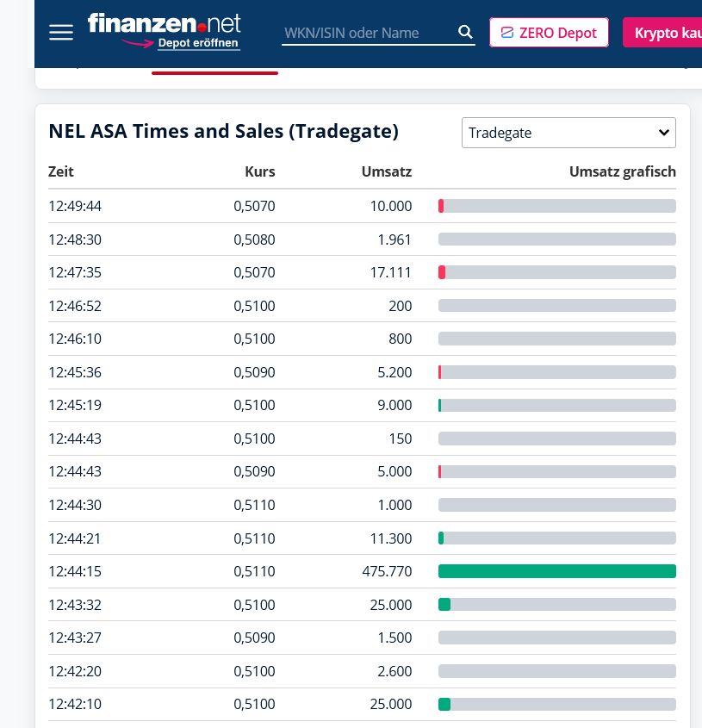Click the Zeit column header
Viewport: 702px width, 728px height.
[x=61, y=171]
